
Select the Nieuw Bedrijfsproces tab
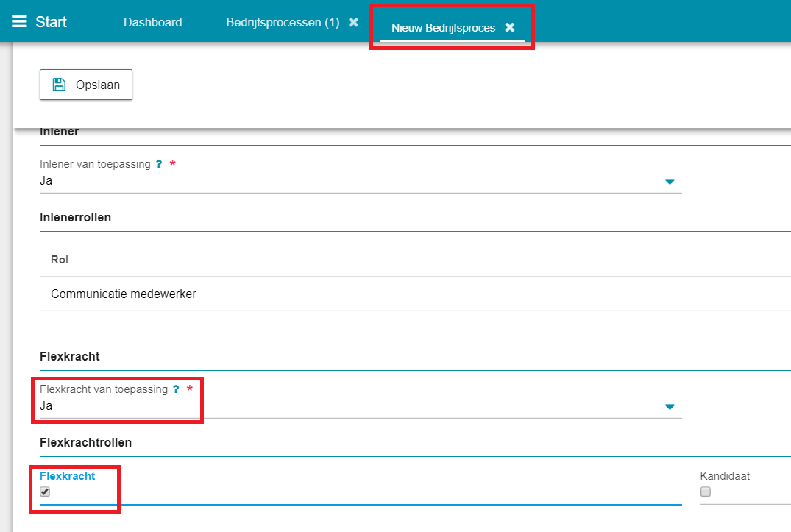[x=444, y=28]
